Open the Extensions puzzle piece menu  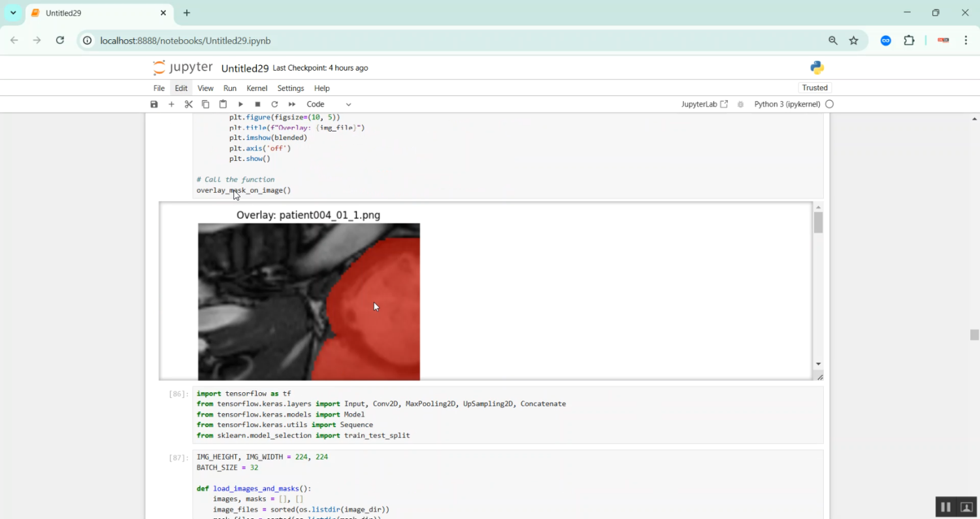point(909,41)
